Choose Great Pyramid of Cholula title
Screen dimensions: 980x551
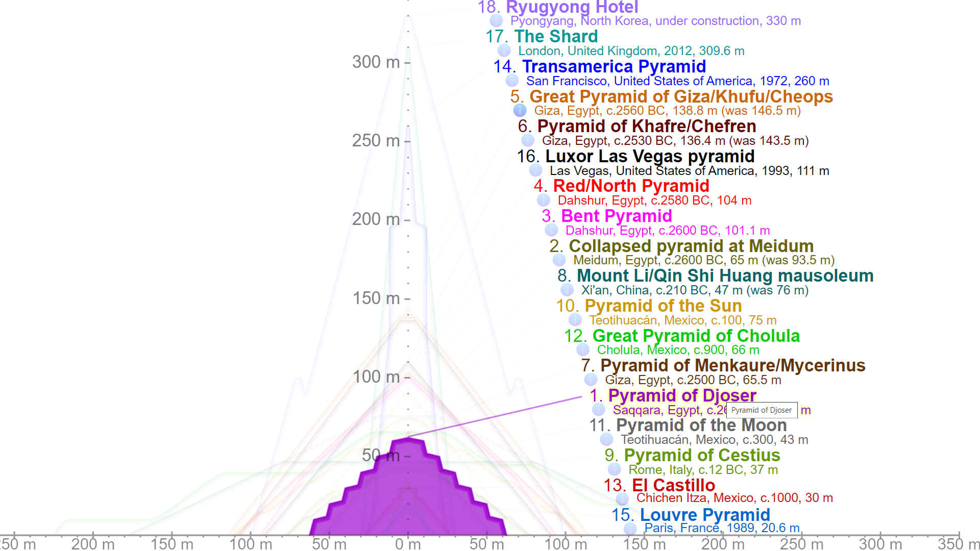click(696, 336)
